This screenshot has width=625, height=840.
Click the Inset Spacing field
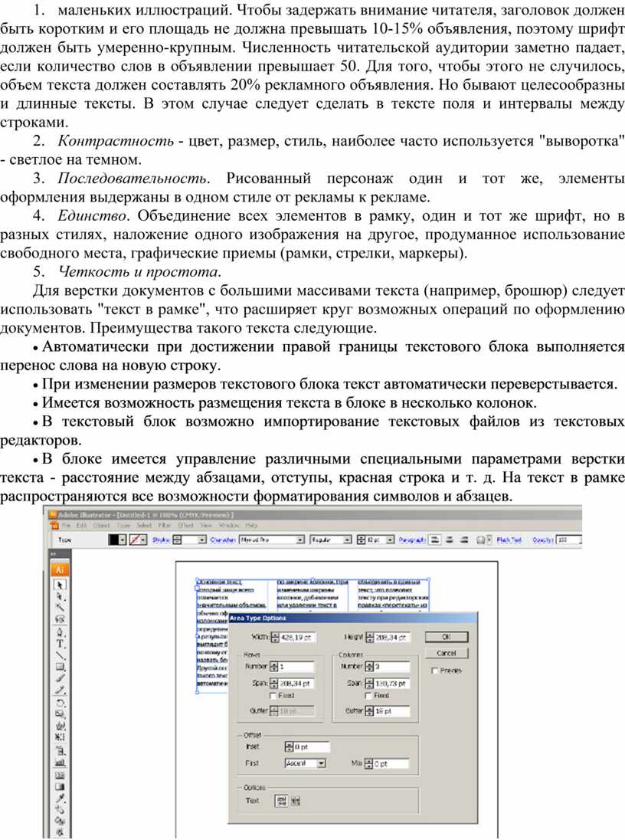[312, 746]
